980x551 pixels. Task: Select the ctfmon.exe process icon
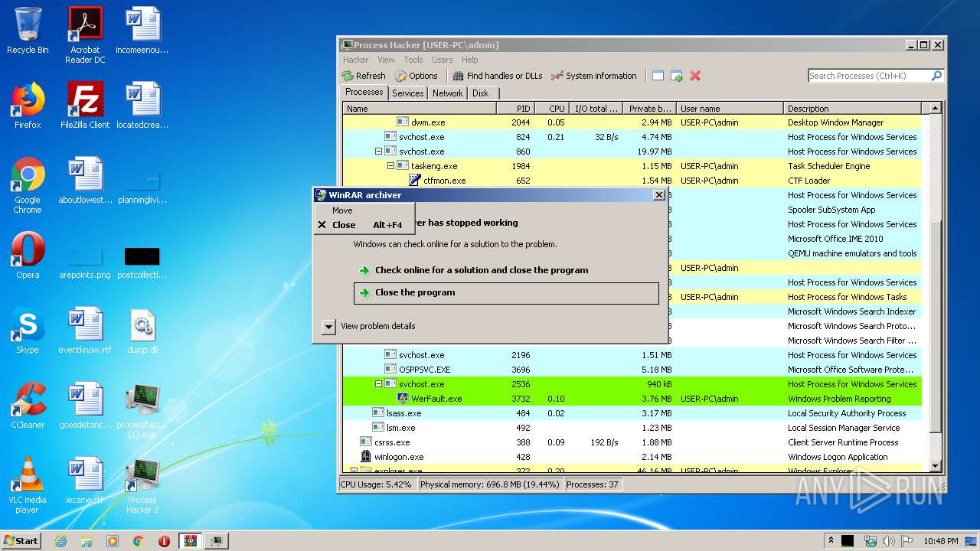pos(414,181)
